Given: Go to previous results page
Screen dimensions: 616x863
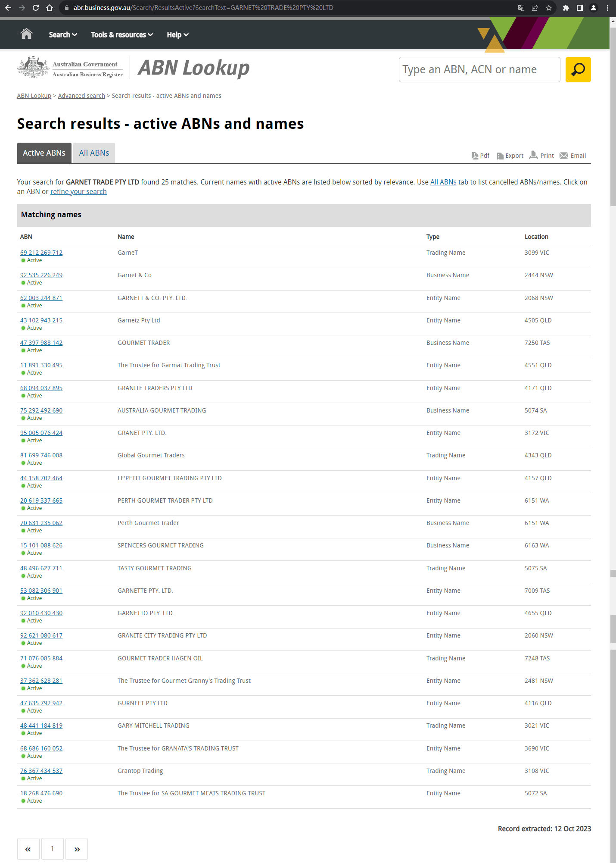Looking at the screenshot, I should pos(28,849).
